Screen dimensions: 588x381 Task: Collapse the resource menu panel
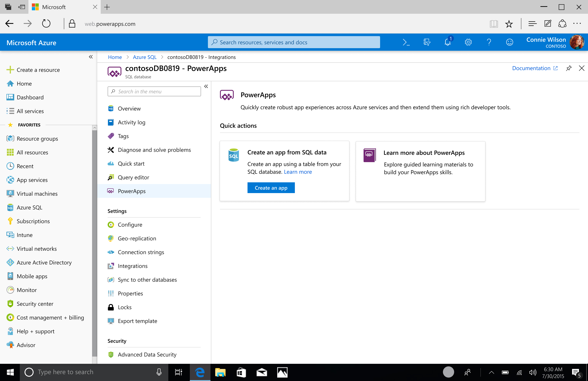point(206,86)
